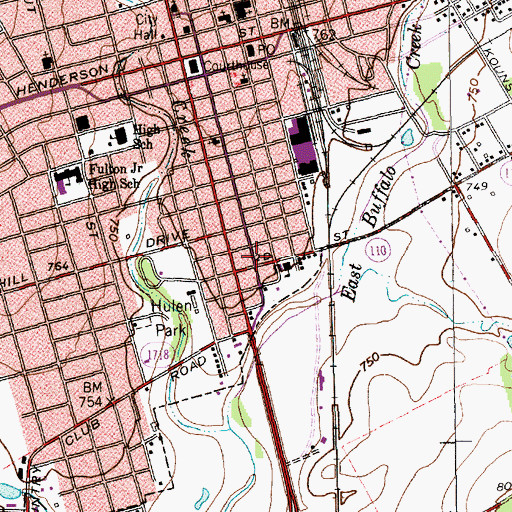Select the Fulton Jr High building symbol
The width and height of the screenshot is (512, 512).
[x=68, y=180]
